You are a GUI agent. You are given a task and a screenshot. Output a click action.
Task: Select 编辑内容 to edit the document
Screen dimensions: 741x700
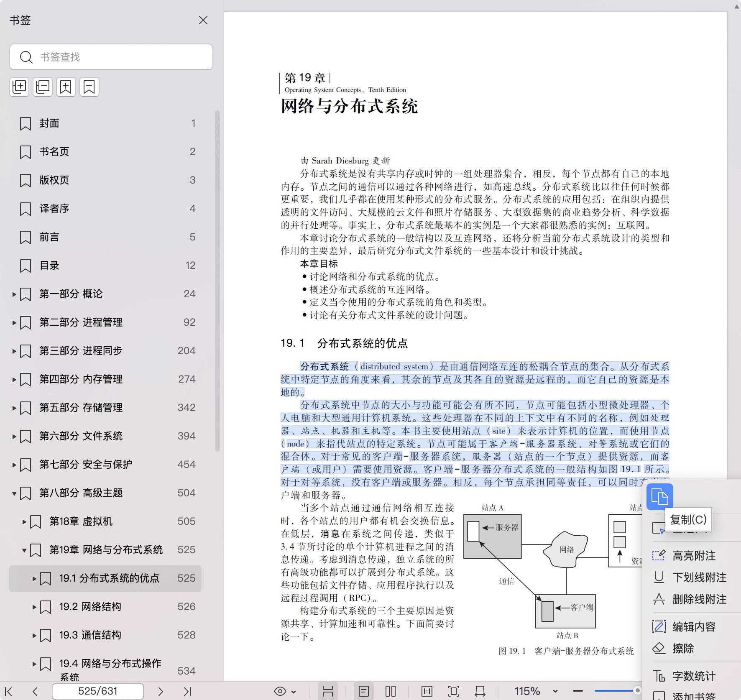coord(693,626)
